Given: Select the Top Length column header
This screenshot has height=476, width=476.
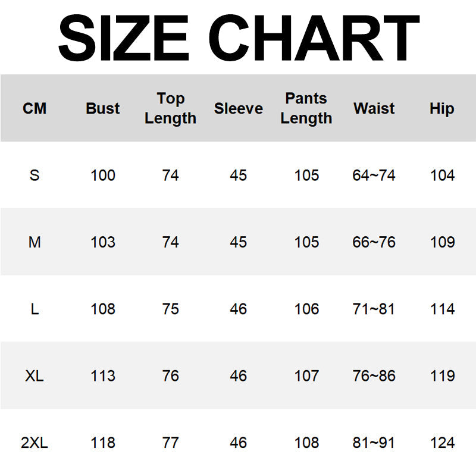Looking at the screenshot, I should click(170, 108).
